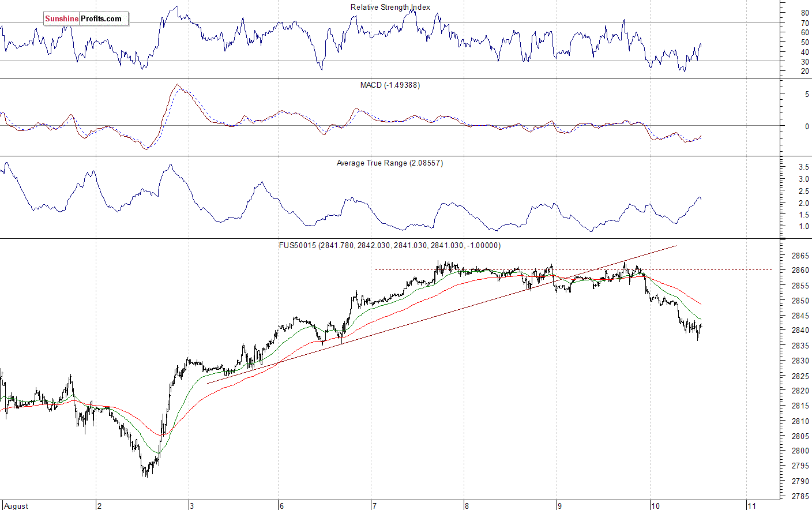812x510 pixels.
Task: Click the August date label
Action: click(16, 506)
